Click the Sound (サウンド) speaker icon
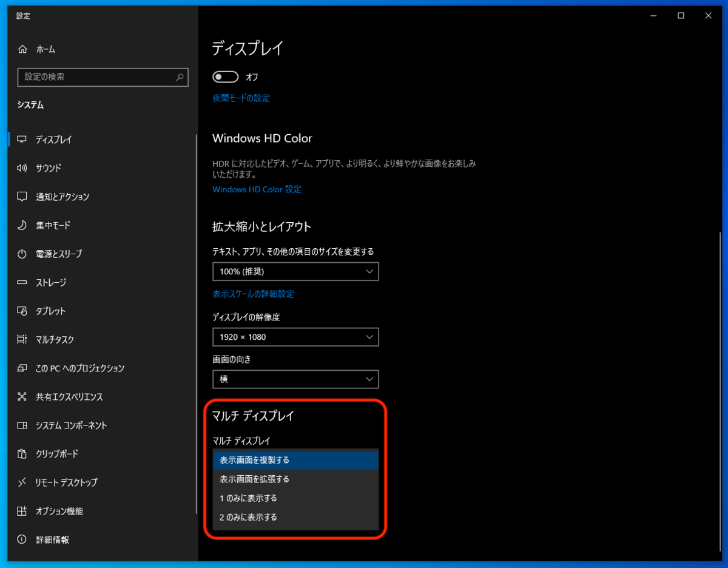This screenshot has width=728, height=568. [22, 168]
